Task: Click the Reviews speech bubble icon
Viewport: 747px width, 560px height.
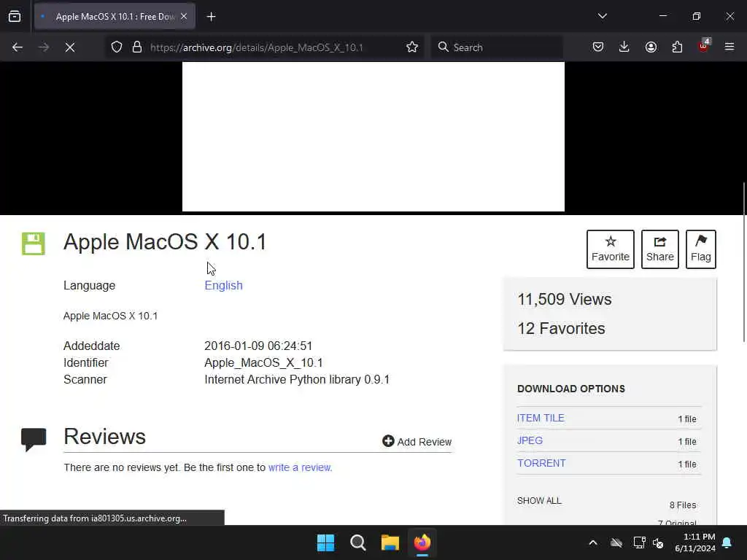Action: tap(34, 439)
